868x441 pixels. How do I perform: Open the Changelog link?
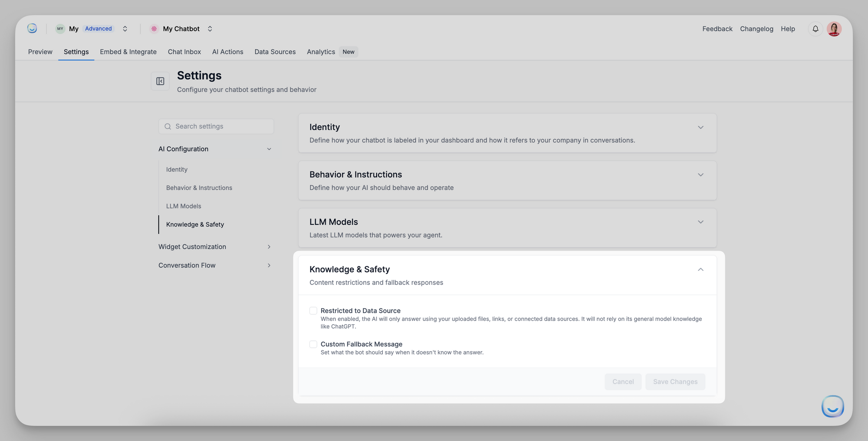(x=756, y=29)
